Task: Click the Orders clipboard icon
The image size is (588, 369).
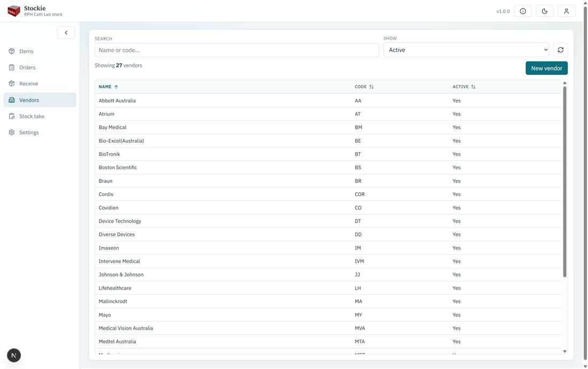Action: pos(12,67)
